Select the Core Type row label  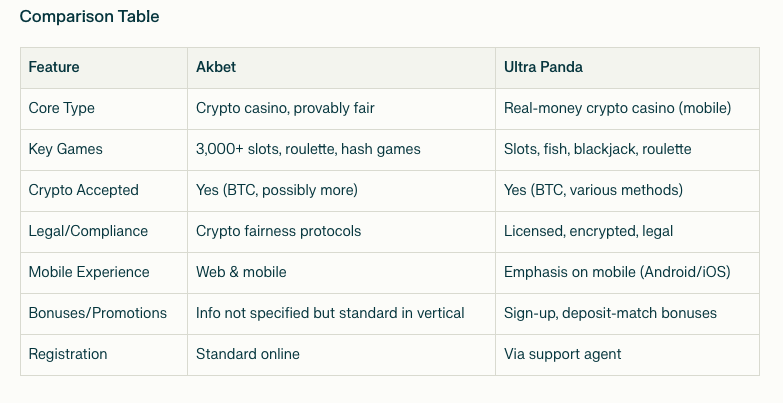click(x=61, y=108)
